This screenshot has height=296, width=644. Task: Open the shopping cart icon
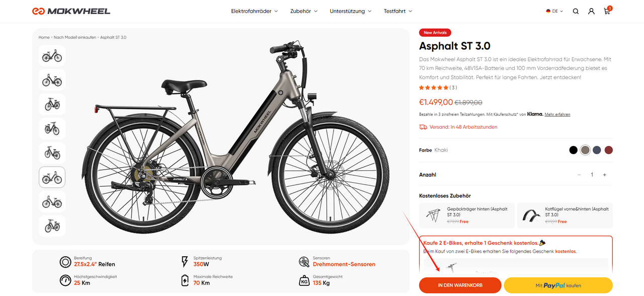point(607,11)
